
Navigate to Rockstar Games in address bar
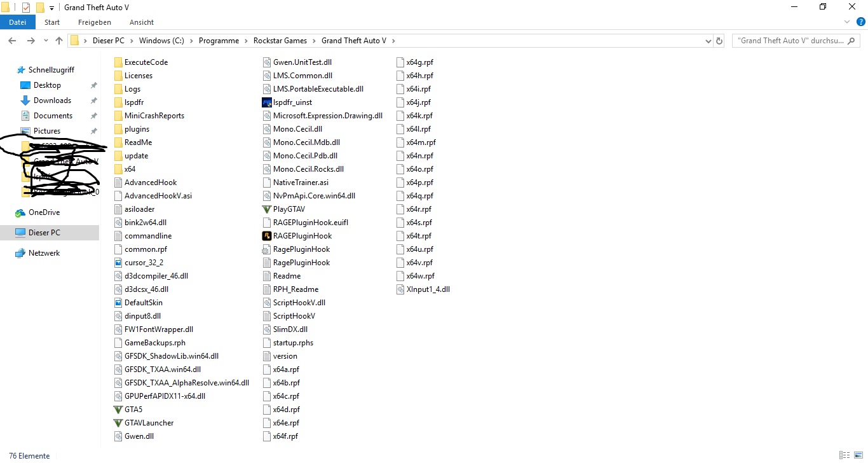[280, 41]
